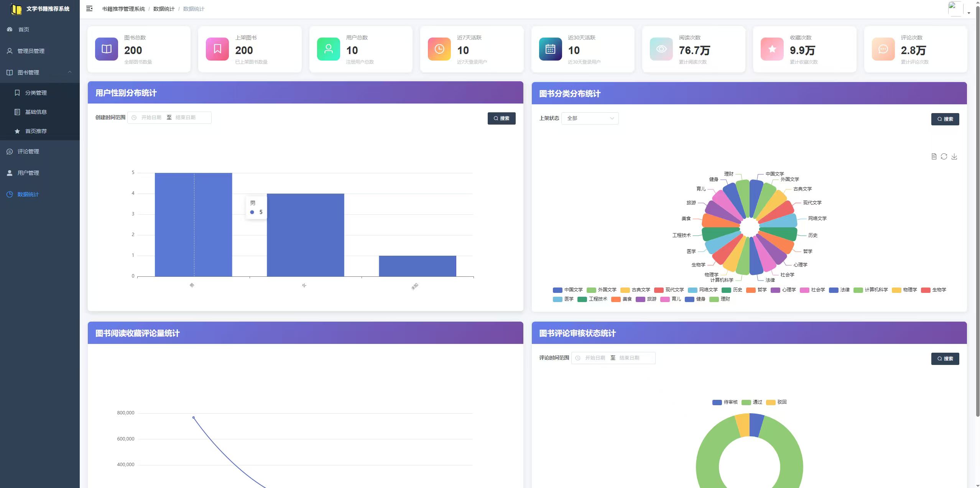Click the 书籍推荐管理系统 breadcrumb
Screen dimensions: 980x488
[x=123, y=9]
